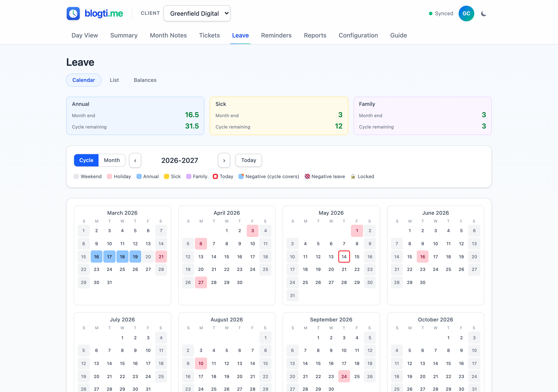Screen dimensions: 558x392
Task: Switch to the Balances sub-tab
Action: [x=145, y=80]
